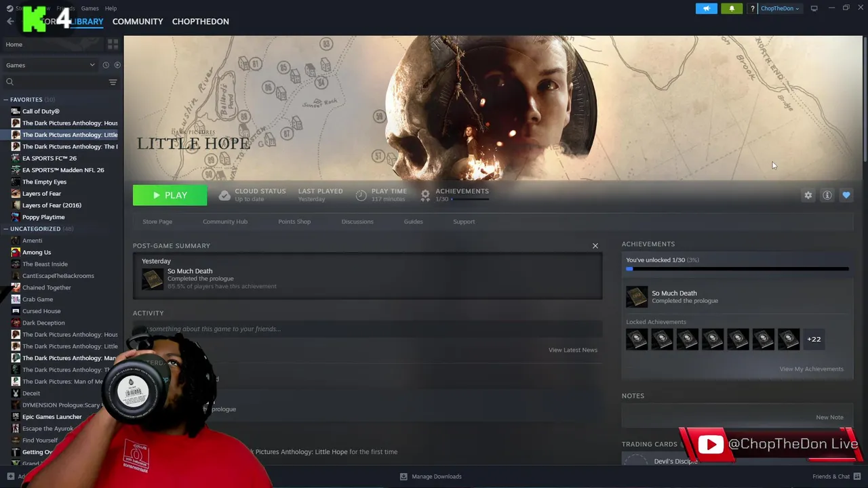
Task: Open the Guides tab
Action: coord(413,222)
